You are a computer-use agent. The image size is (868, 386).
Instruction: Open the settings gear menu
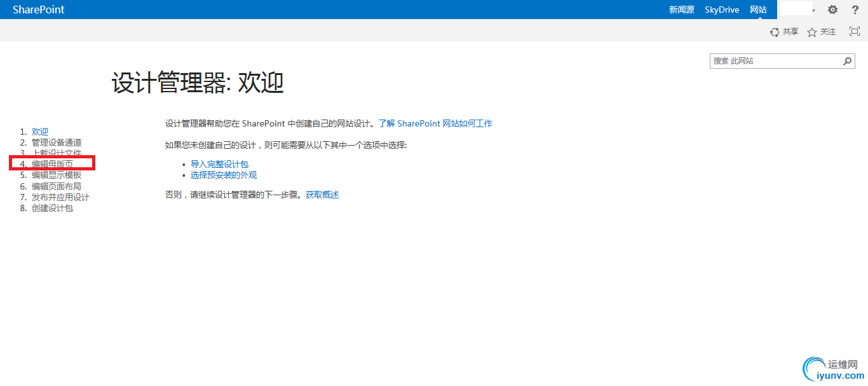[x=832, y=10]
